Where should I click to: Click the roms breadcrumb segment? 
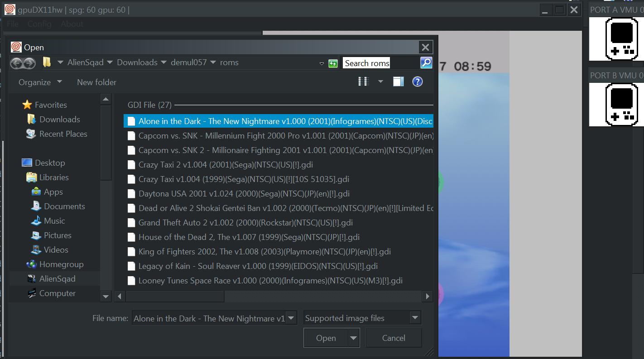(229, 62)
